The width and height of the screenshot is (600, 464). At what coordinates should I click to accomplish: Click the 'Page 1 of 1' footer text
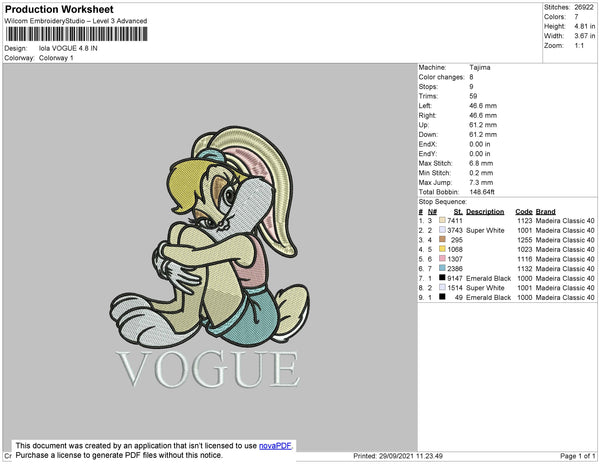[577, 456]
